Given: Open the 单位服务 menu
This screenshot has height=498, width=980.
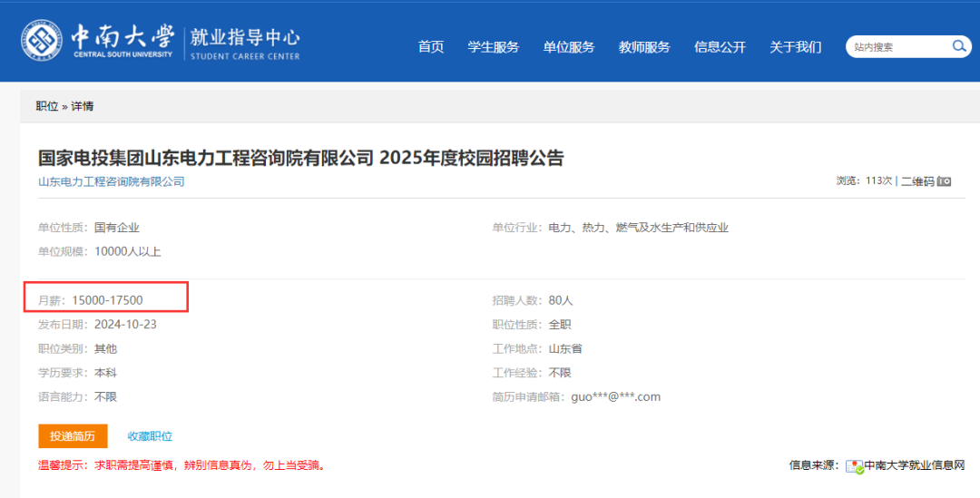Looking at the screenshot, I should click(569, 47).
